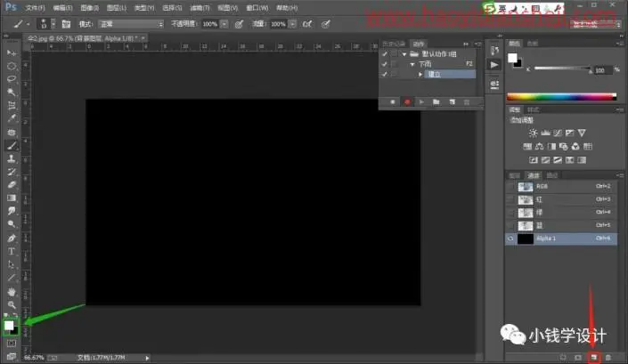Expand the 建立 step triangle
This screenshot has width=628, height=364.
[420, 75]
